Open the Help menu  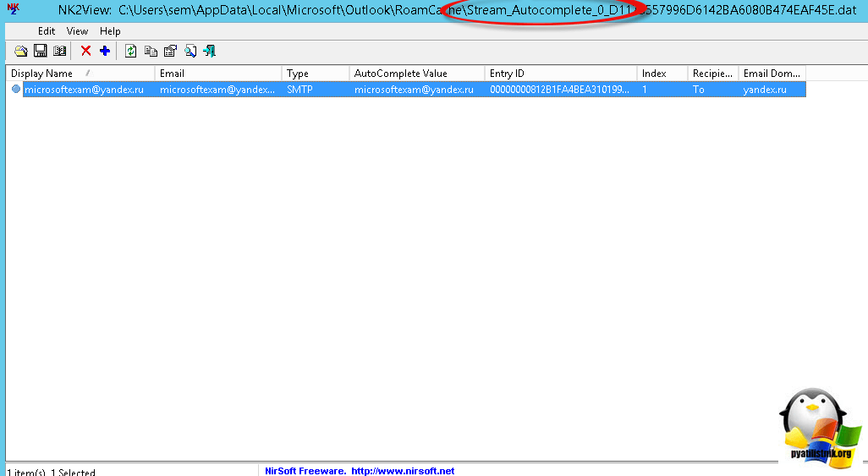[110, 31]
